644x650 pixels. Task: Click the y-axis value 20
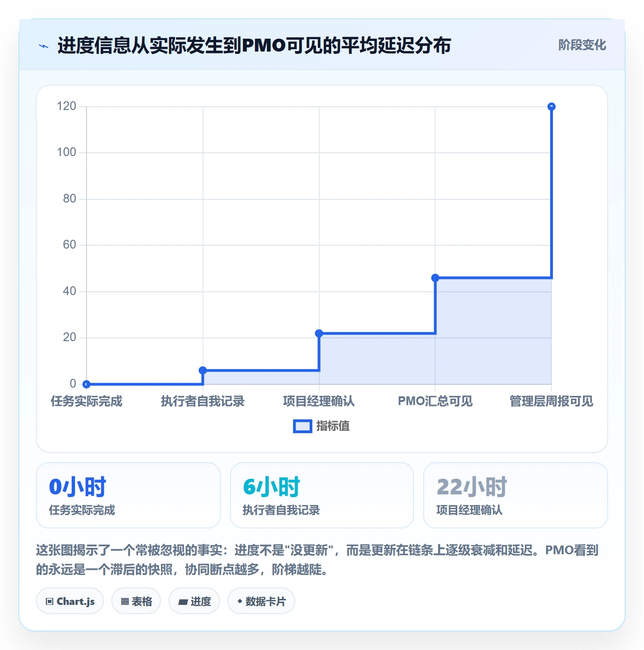(69, 337)
